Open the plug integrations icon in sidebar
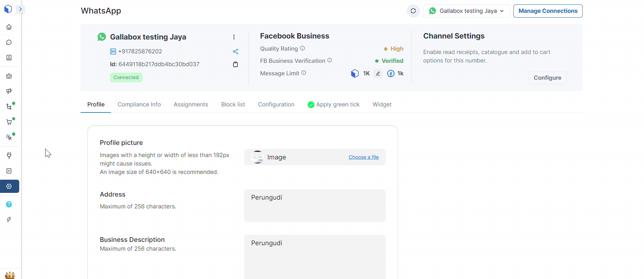This screenshot has width=644, height=279. point(9,155)
